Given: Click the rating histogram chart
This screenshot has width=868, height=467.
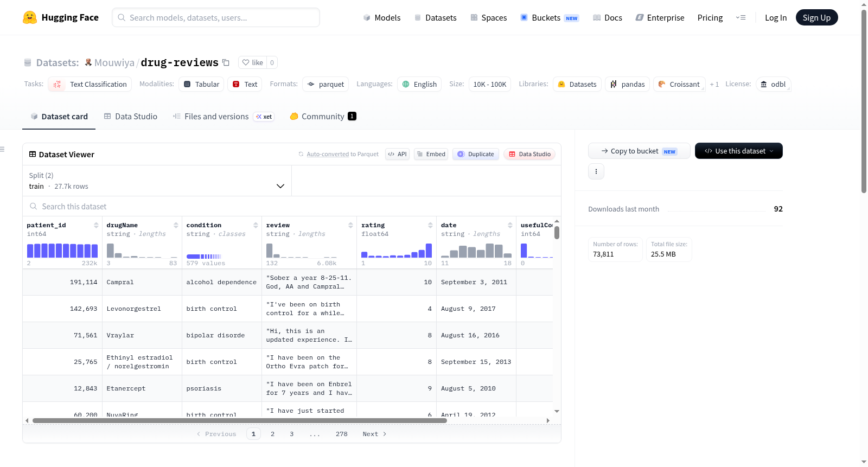Looking at the screenshot, I should 397,250.
